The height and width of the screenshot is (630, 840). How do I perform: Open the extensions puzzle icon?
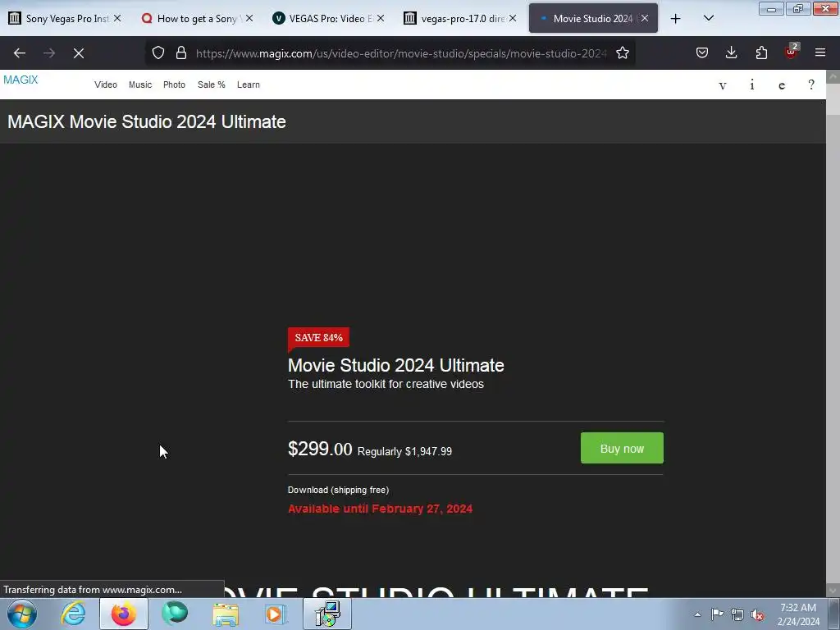pyautogui.click(x=761, y=52)
